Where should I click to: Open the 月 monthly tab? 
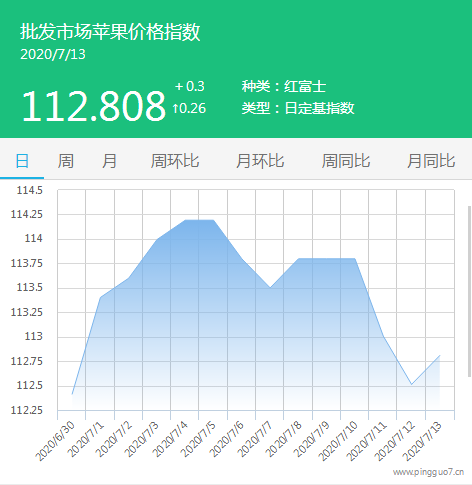click(109, 161)
